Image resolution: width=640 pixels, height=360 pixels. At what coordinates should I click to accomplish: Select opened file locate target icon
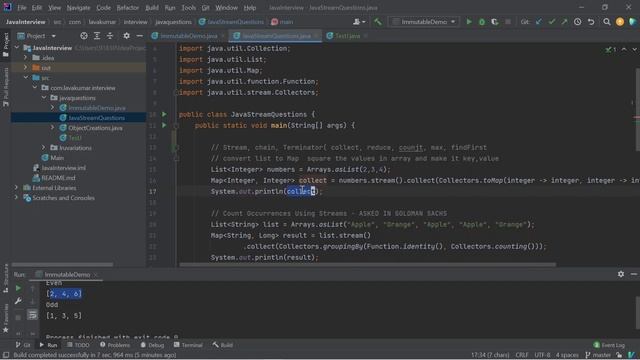pos(84,36)
